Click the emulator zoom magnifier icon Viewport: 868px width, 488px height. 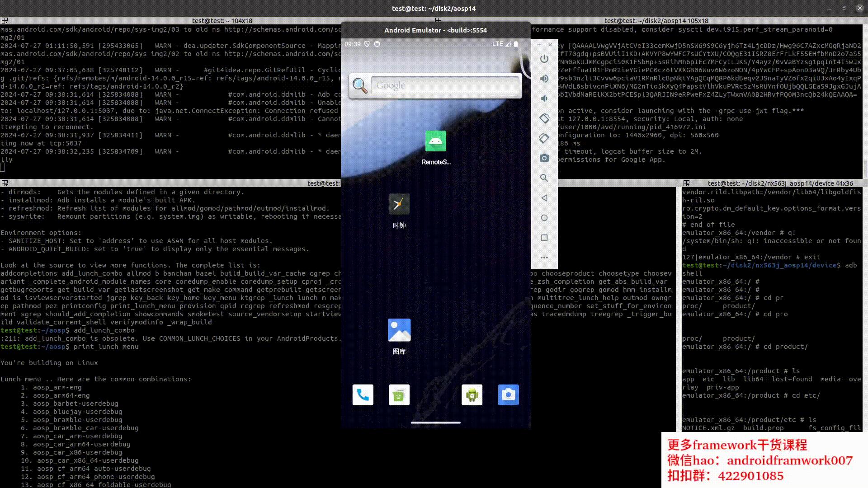pyautogui.click(x=544, y=178)
